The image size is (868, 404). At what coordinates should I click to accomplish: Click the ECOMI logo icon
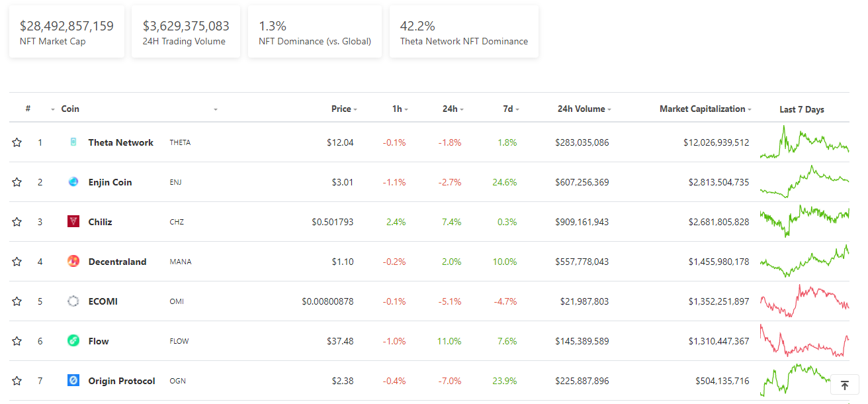point(73,301)
